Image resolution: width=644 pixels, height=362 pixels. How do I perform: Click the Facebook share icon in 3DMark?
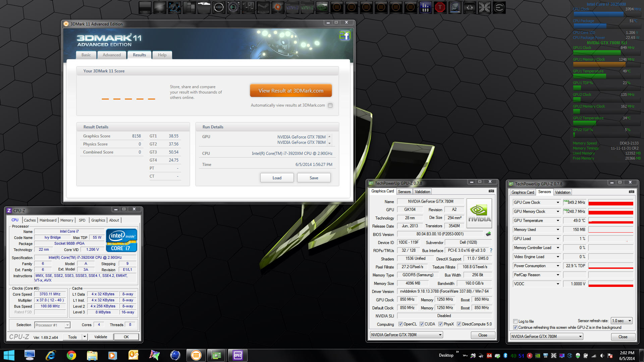344,36
